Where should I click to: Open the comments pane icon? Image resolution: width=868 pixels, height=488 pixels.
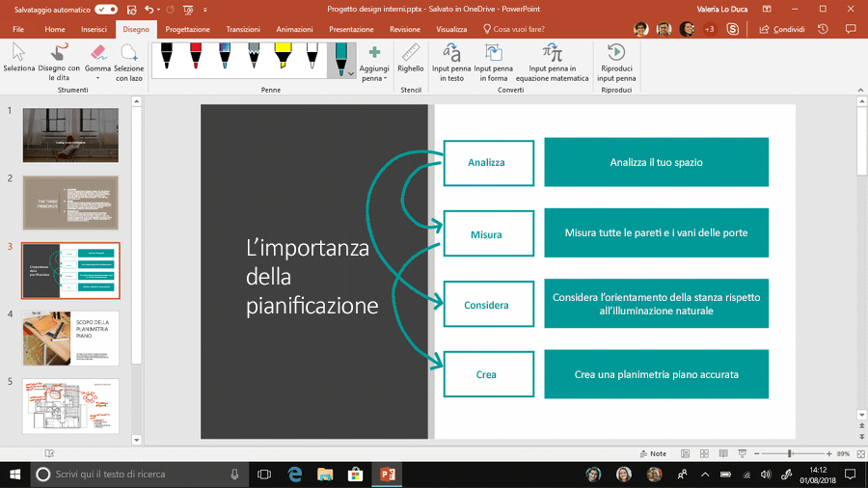click(851, 29)
